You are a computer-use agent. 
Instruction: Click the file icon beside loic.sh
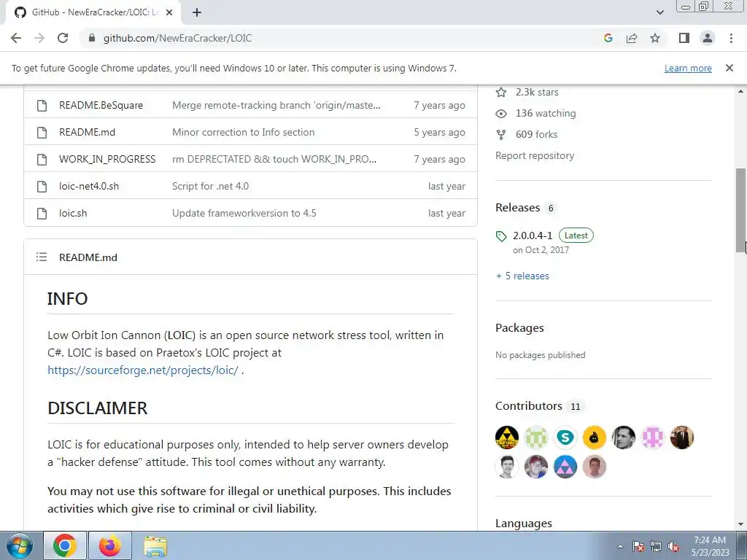click(42, 214)
